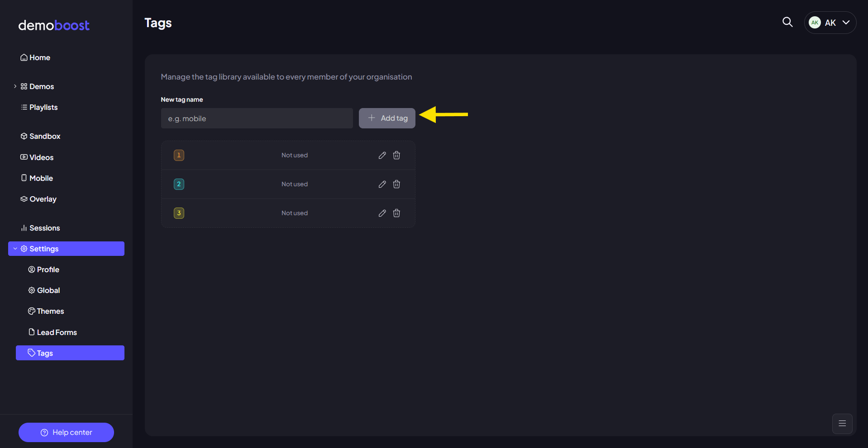Screen dimensions: 868x448
Task: Collapse the Settings section chevron
Action: click(x=15, y=249)
